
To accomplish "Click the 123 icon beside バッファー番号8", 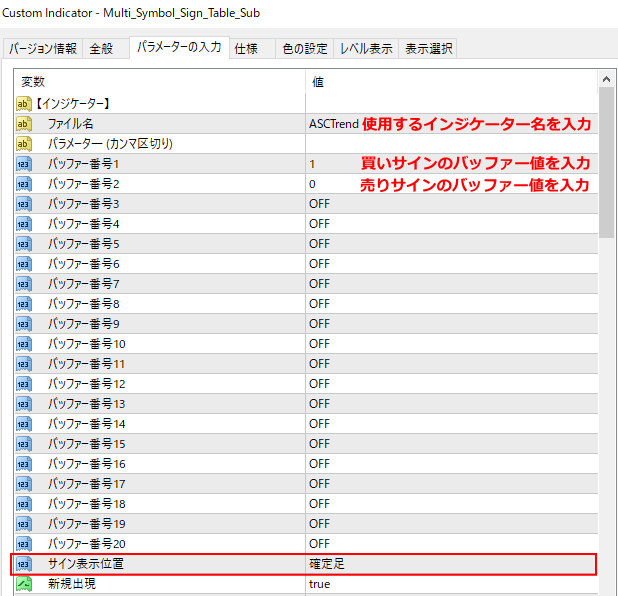I will 24,304.
